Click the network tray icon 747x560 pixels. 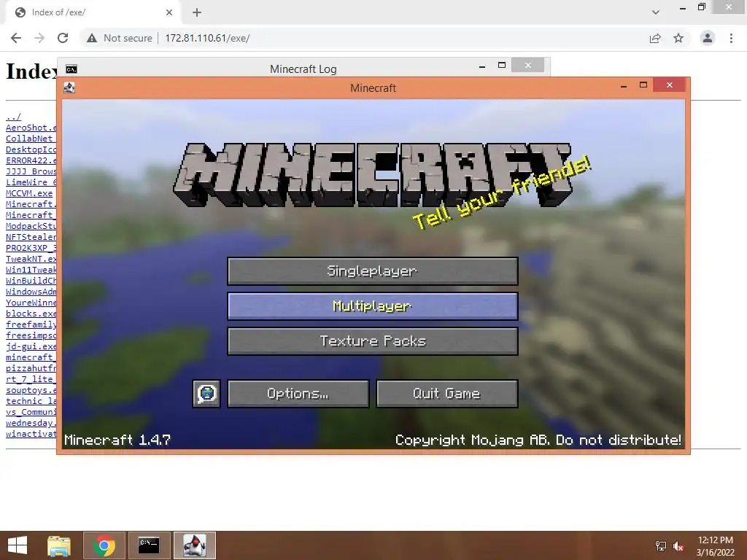(661, 545)
